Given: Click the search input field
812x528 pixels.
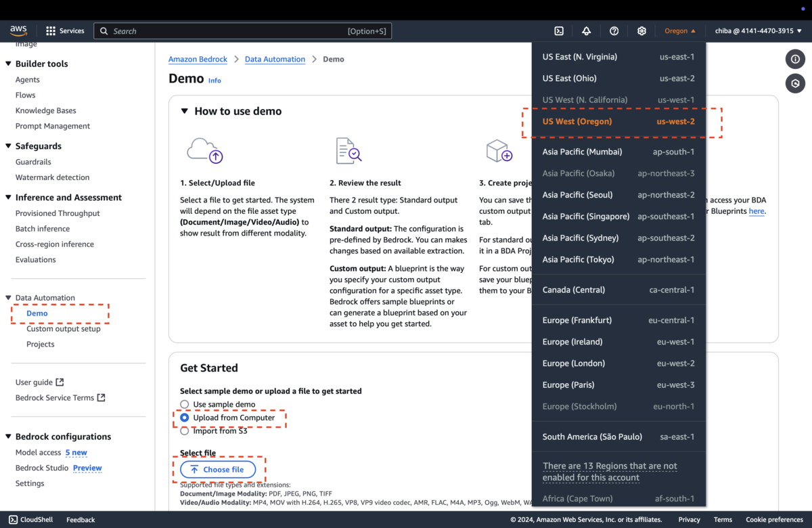Looking at the screenshot, I should (242, 31).
